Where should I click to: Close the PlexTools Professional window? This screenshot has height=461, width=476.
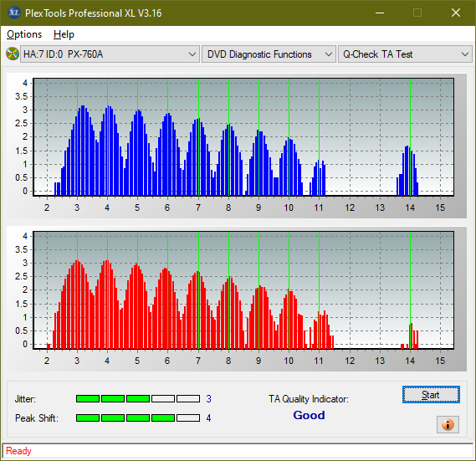[x=456, y=13]
